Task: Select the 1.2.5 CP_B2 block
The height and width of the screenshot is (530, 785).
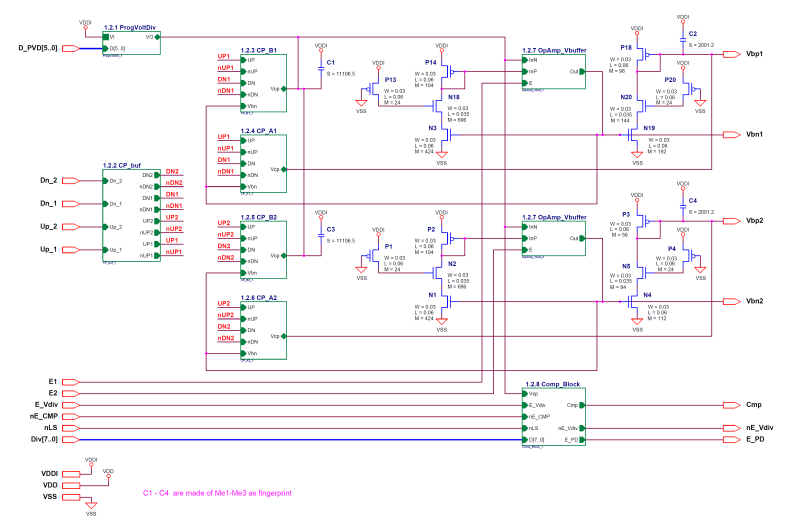Action: 264,250
